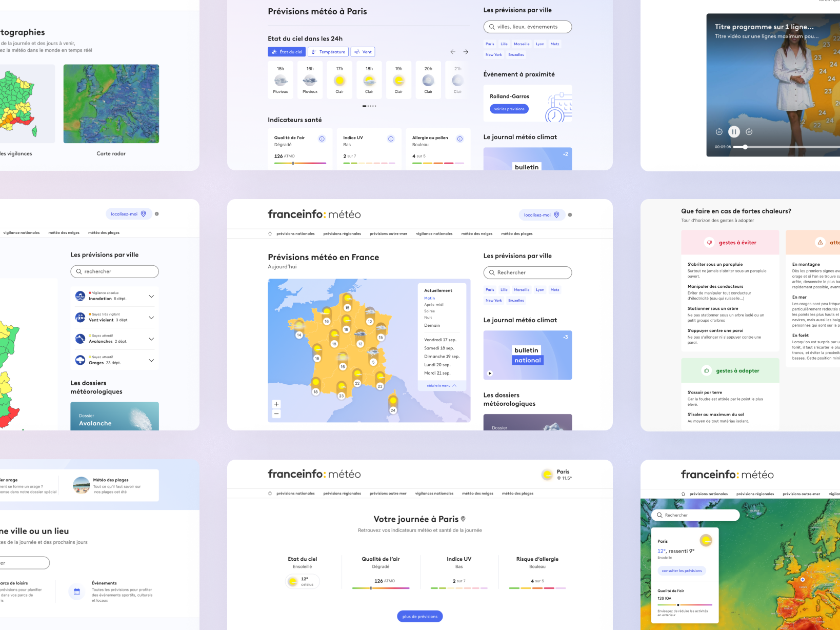Click 'plus de prévisions' button
Image resolution: width=840 pixels, height=630 pixels.
click(x=420, y=617)
